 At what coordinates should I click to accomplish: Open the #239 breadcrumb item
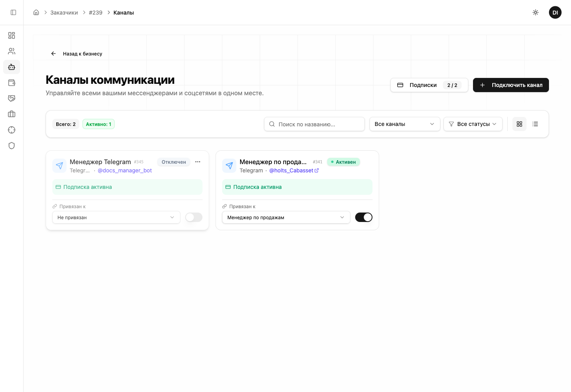pyautogui.click(x=96, y=13)
